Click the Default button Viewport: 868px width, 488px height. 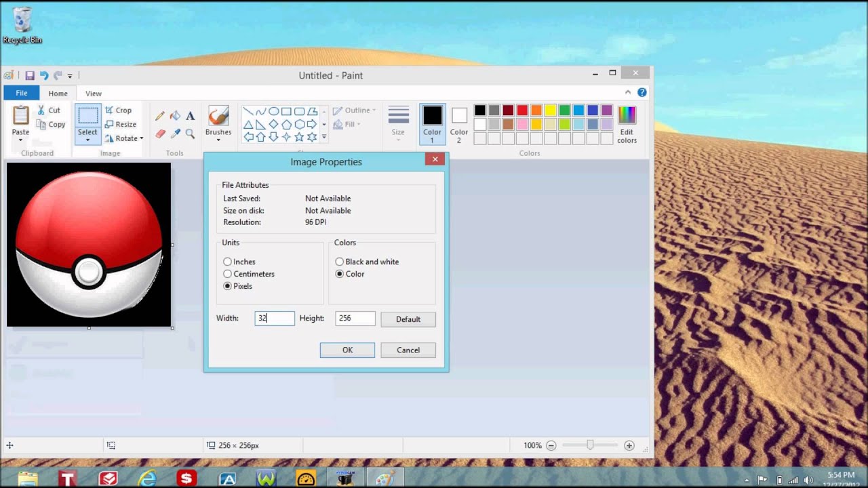pyautogui.click(x=408, y=319)
